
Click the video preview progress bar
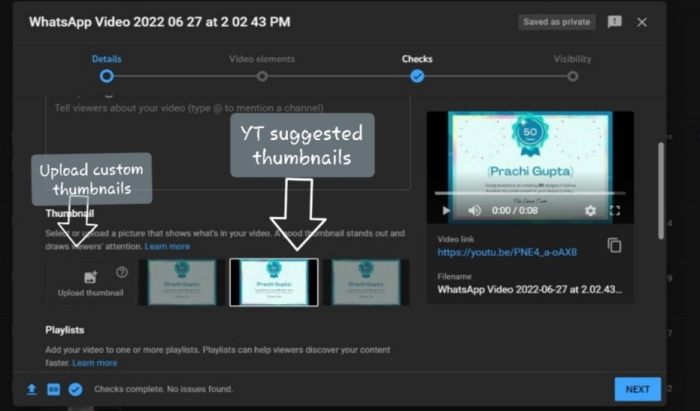click(x=530, y=193)
